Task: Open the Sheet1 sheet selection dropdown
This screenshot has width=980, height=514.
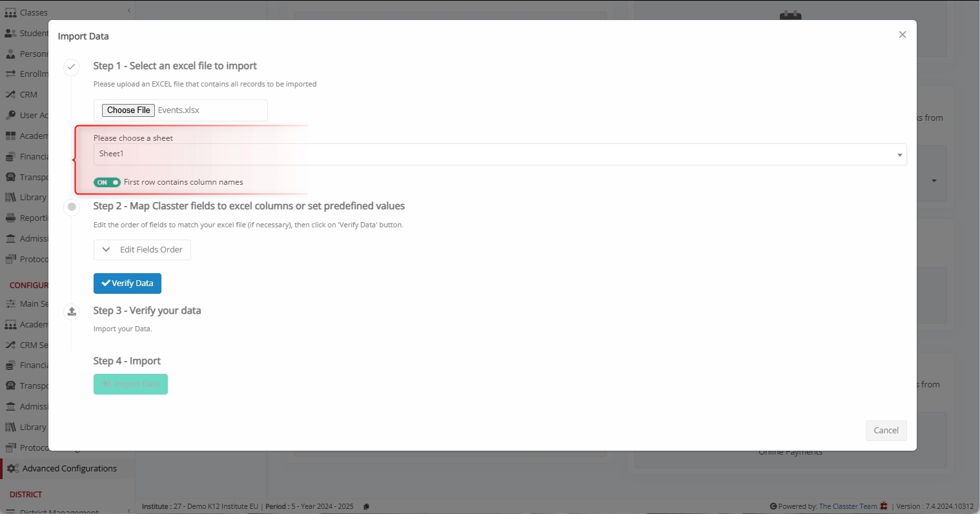Action: [500, 154]
